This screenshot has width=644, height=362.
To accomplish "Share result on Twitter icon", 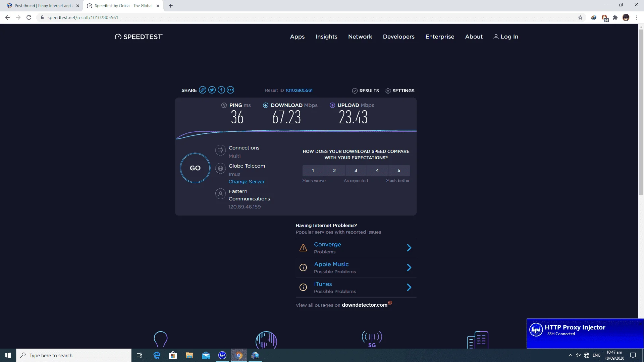I will 212,90.
